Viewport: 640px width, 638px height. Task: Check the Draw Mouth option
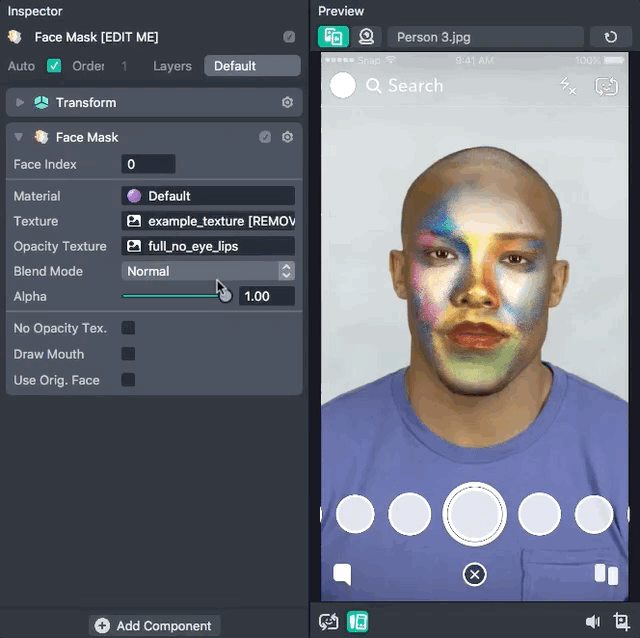(x=128, y=354)
